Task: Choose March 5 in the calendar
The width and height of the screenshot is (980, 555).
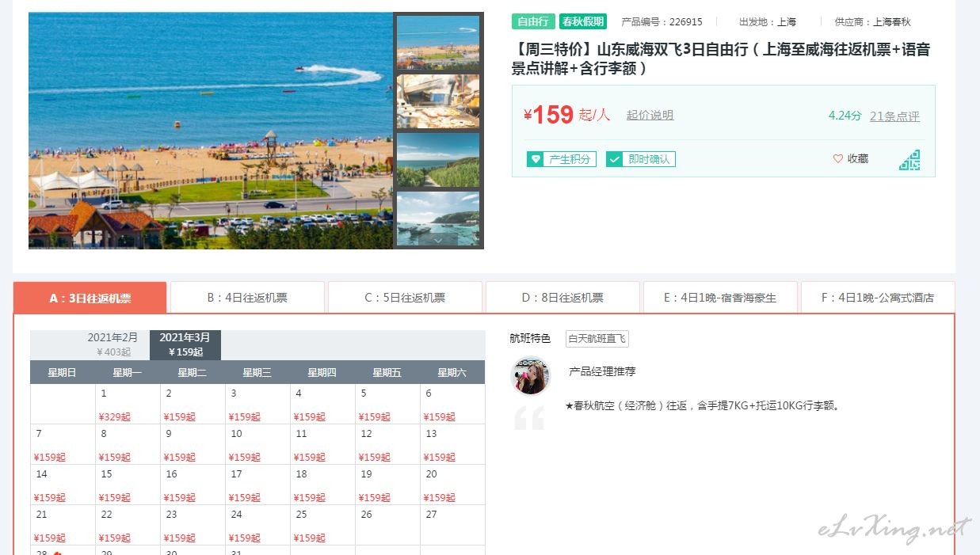Action: tap(387, 404)
